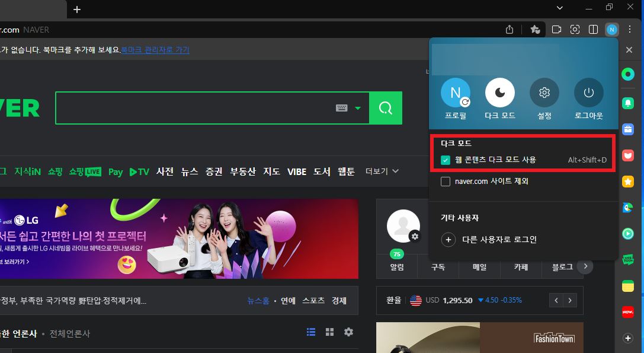This screenshot has height=353, width=644.
Task: Click the screen capture icon
Action: (x=575, y=29)
